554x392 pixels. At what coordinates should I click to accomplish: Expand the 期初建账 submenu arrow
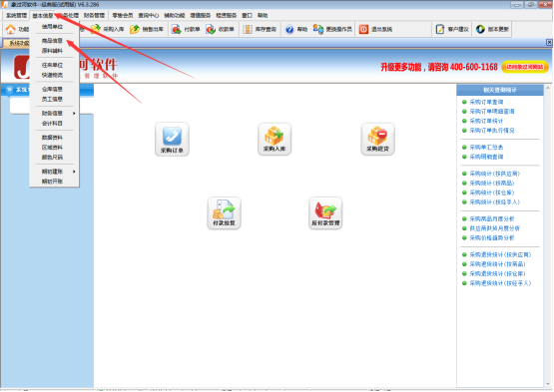click(x=74, y=172)
